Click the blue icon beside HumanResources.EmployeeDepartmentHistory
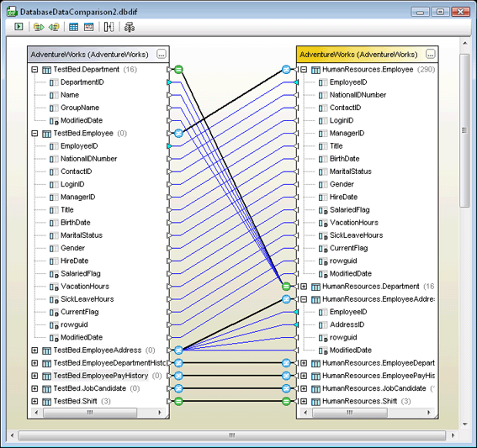Screen dimensions: 477x448 (x=286, y=363)
